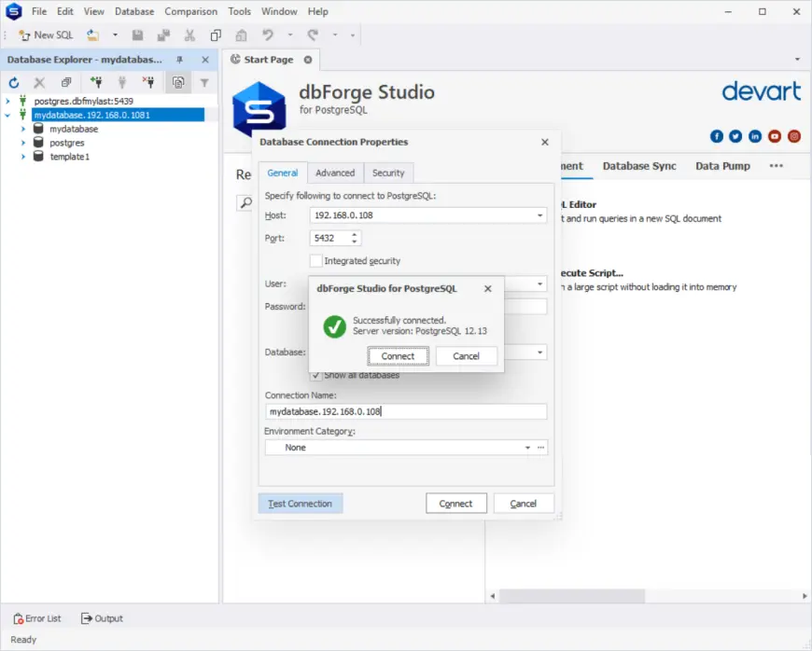
Task: Open the Environment Category dropdown
Action: coord(527,448)
